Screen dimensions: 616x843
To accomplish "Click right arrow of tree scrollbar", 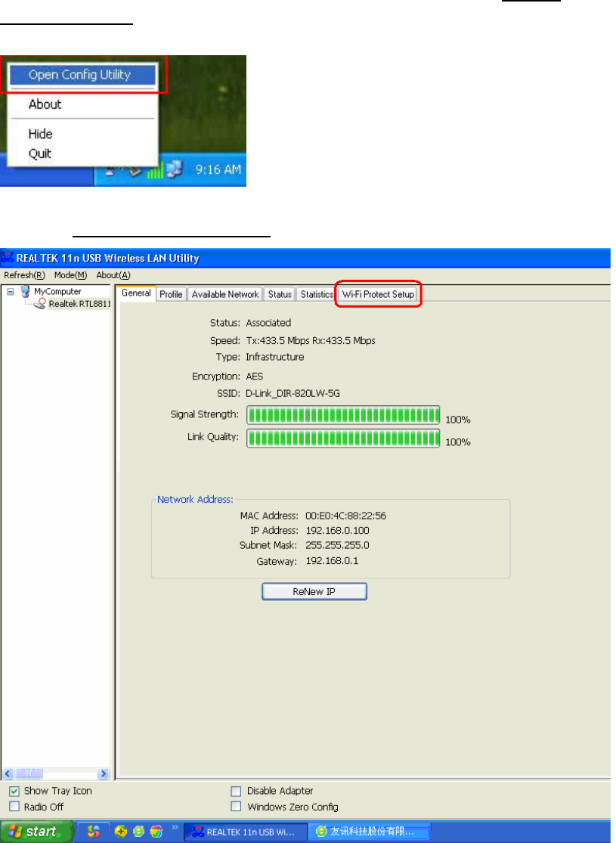I will click(x=104, y=773).
